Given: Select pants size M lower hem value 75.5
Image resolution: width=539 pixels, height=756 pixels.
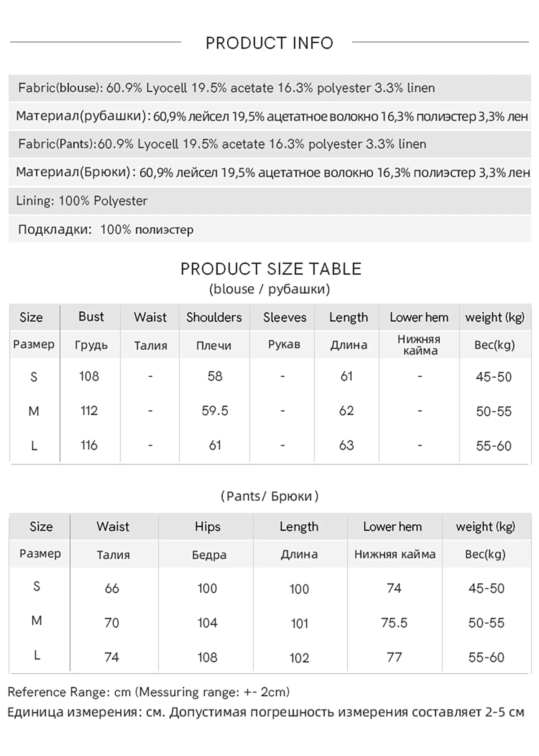Looking at the screenshot, I should [394, 623].
